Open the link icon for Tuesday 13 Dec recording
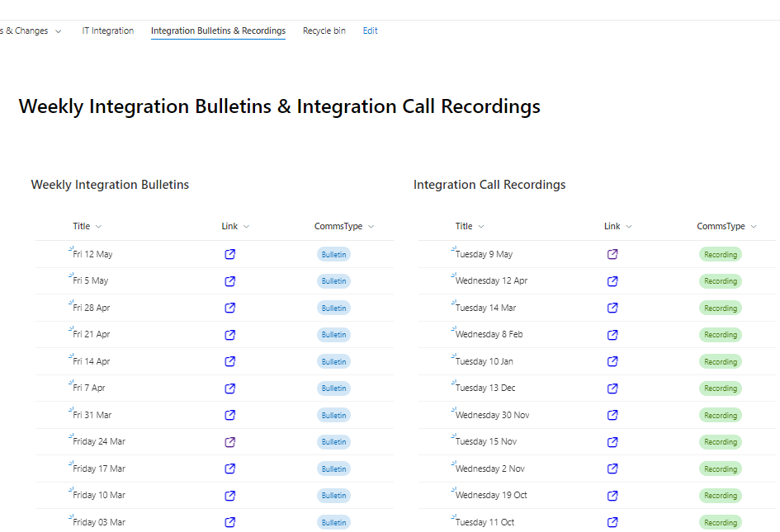The width and height of the screenshot is (780, 532). (612, 388)
